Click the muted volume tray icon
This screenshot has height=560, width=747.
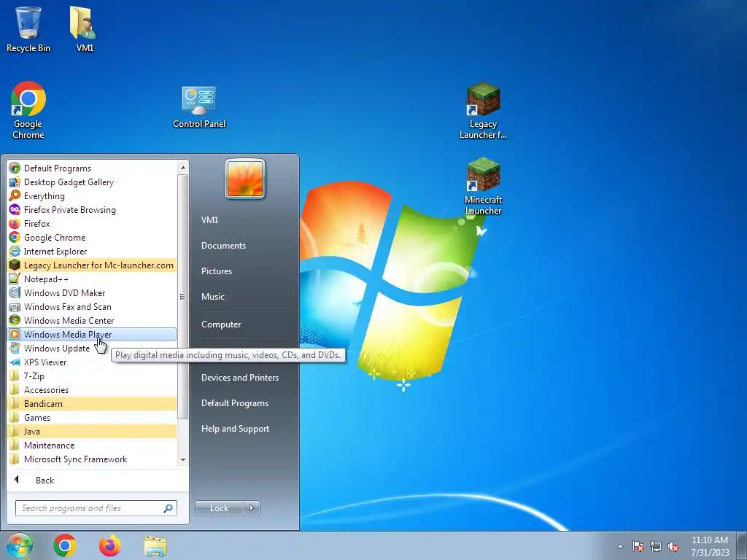(673, 547)
